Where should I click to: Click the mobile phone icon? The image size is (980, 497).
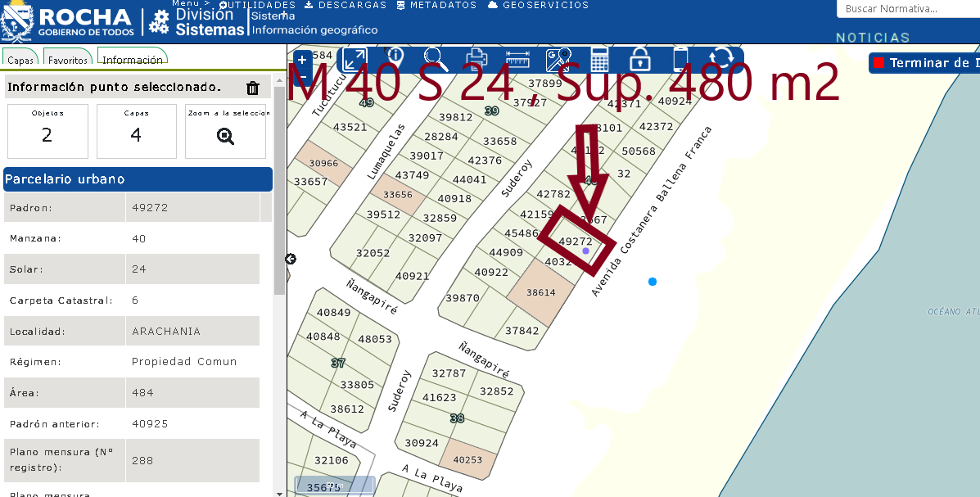(680, 60)
